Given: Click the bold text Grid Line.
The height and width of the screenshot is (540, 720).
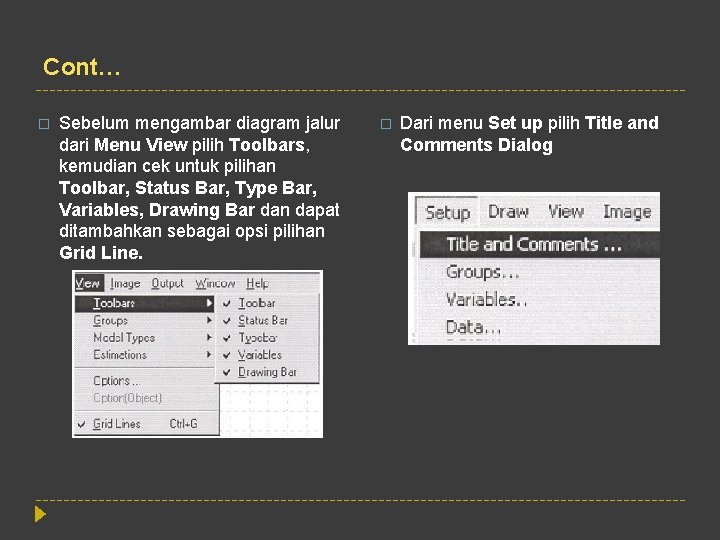Looking at the screenshot, I should (x=101, y=253).
